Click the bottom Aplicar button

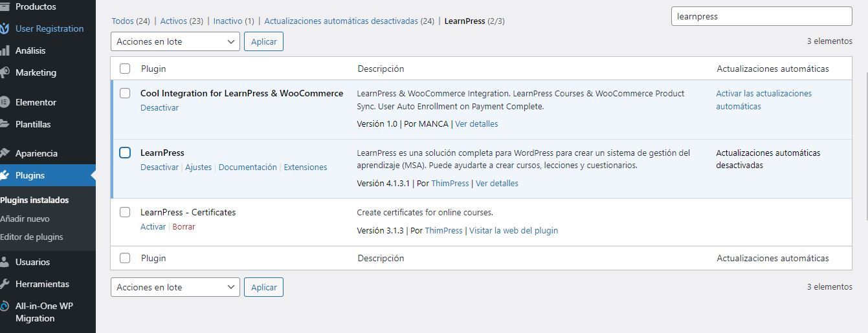click(263, 287)
